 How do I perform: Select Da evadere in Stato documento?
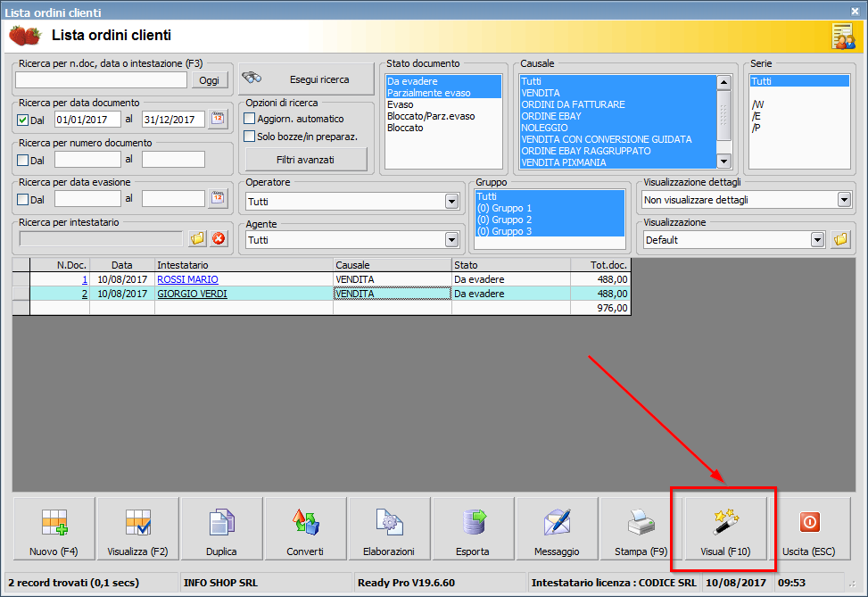tap(444, 81)
